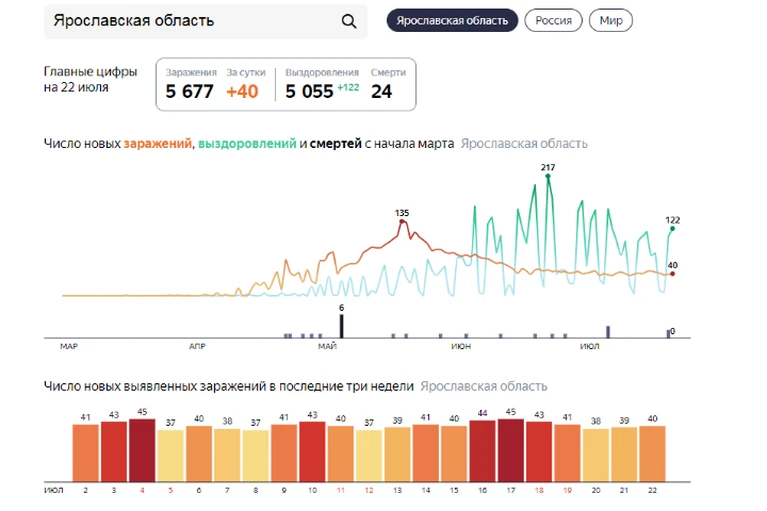Click the 122 recoveries end point
The image size is (767, 511).
(673, 228)
